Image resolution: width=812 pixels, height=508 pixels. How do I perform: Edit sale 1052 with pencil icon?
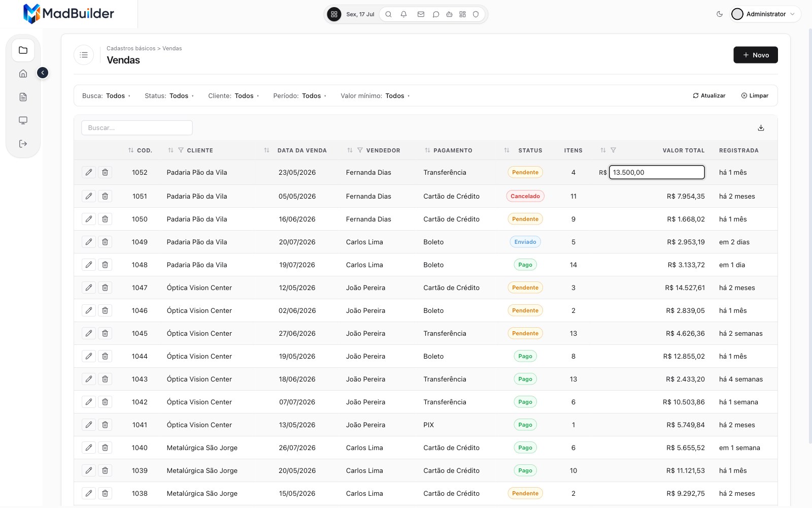pyautogui.click(x=89, y=172)
